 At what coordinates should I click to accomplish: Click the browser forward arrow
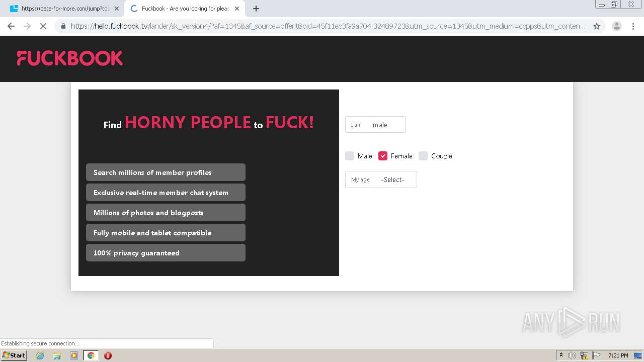[27, 26]
